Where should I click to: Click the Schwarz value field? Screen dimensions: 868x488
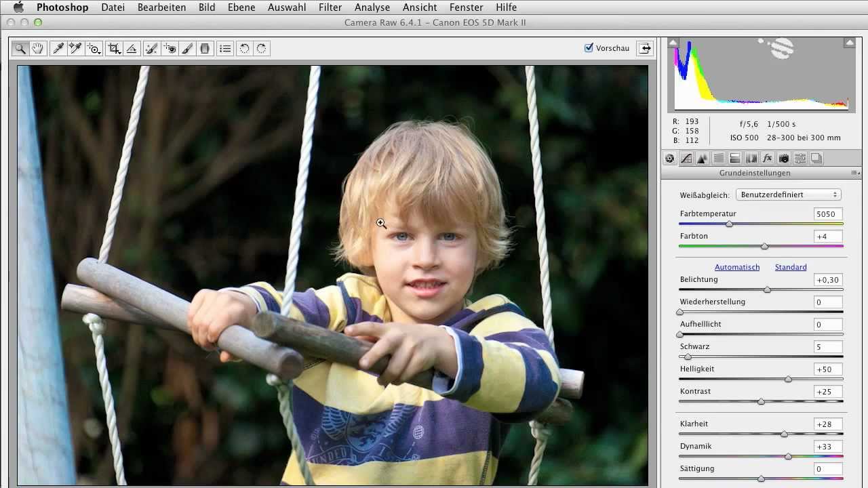[x=828, y=346]
